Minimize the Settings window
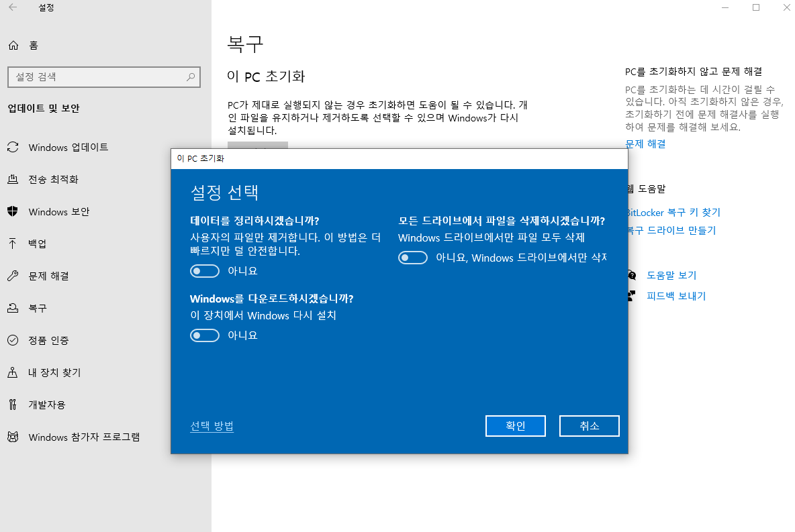 click(725, 7)
